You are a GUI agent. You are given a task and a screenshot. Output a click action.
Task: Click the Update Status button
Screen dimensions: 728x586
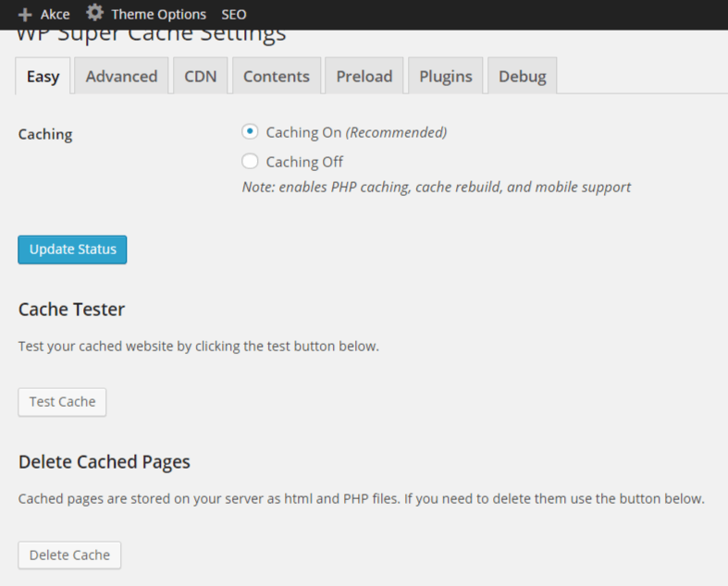pos(72,250)
